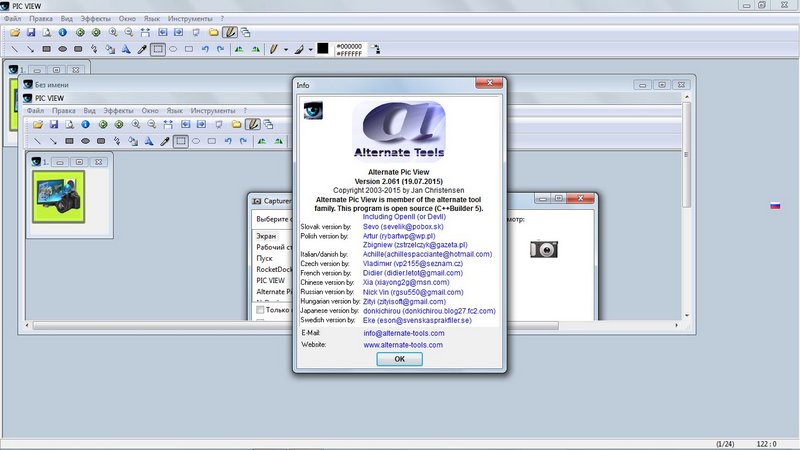The height and width of the screenshot is (450, 800).
Task: Undo the last action in the main toolbar
Action: 205,49
